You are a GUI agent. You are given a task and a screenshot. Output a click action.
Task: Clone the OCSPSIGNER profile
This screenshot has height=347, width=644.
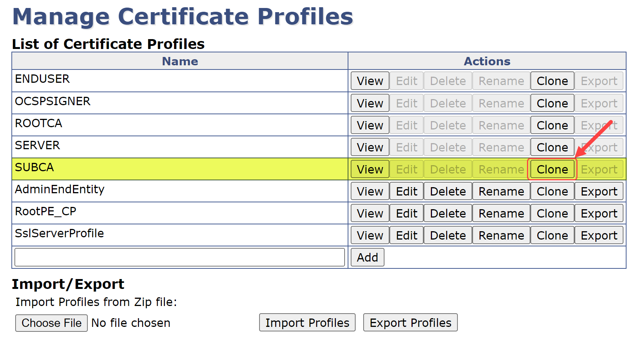tap(552, 103)
